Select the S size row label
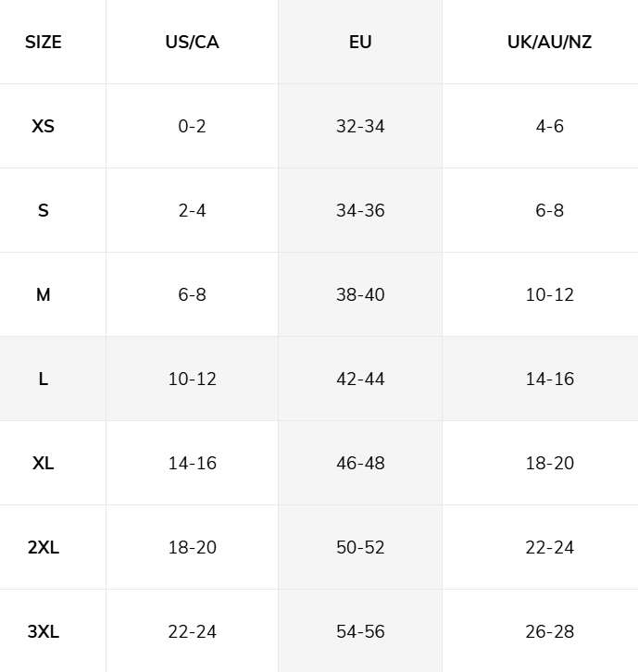638x672 pixels. [x=44, y=210]
